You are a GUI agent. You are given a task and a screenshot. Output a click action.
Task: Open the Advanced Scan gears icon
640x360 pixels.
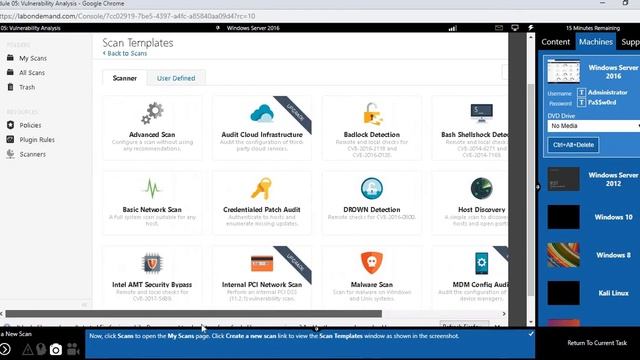click(x=152, y=113)
